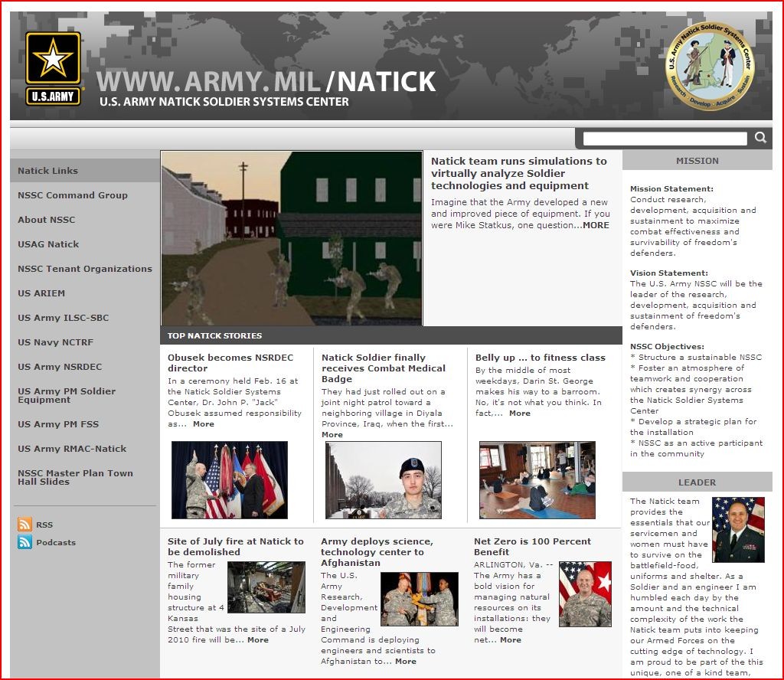
Task: Open the flag-casing ceremony photo
Action: point(420,599)
